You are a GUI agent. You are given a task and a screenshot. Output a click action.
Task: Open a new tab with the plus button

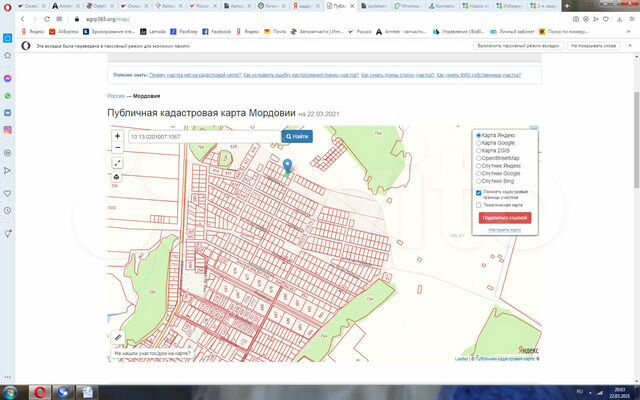tap(567, 6)
